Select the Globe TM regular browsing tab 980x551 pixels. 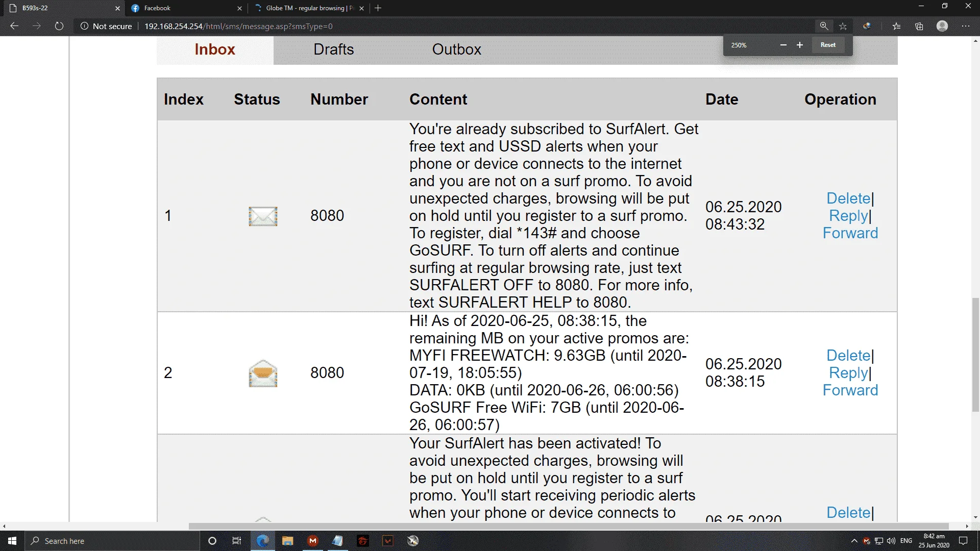(309, 8)
